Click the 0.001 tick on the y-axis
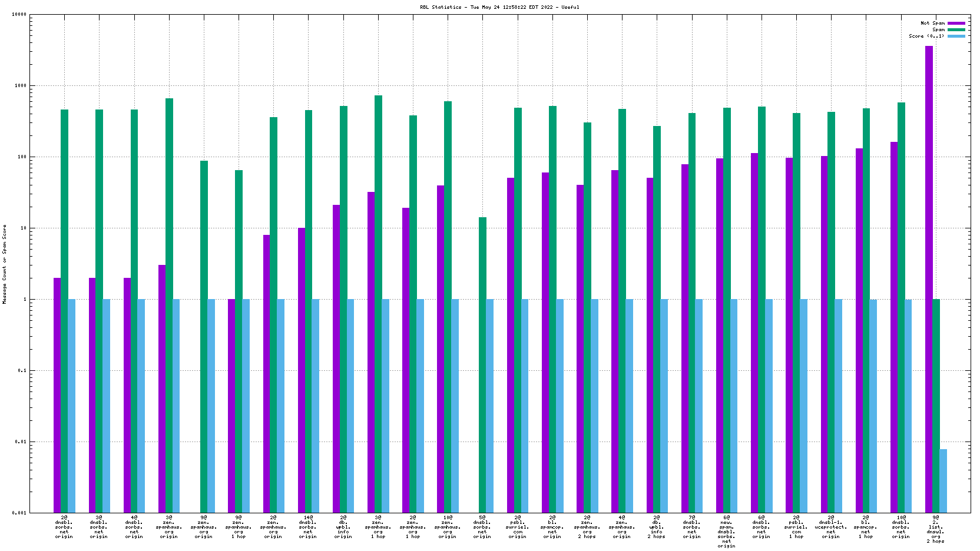The width and height of the screenshot is (980, 551). tap(19, 513)
